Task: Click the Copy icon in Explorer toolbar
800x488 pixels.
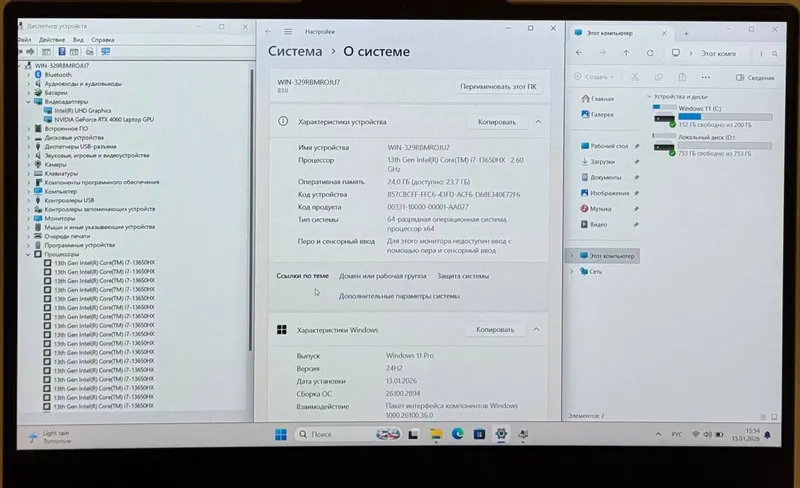Action: coord(659,77)
